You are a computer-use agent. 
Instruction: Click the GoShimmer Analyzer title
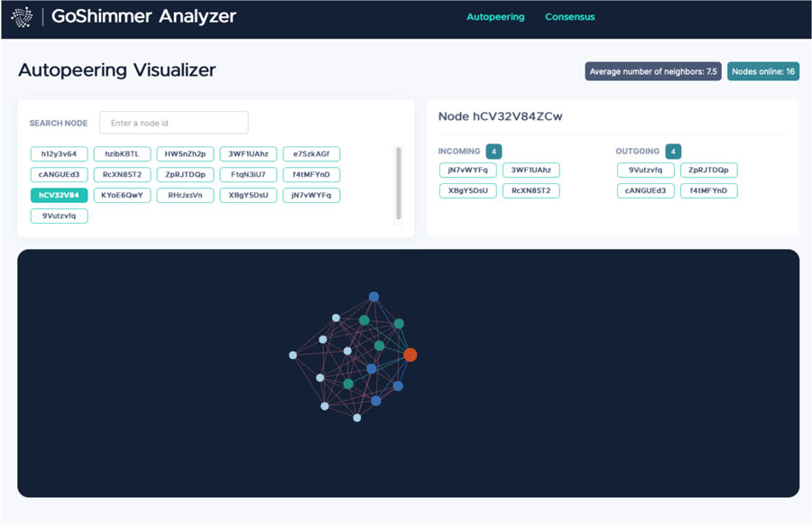pos(144,16)
